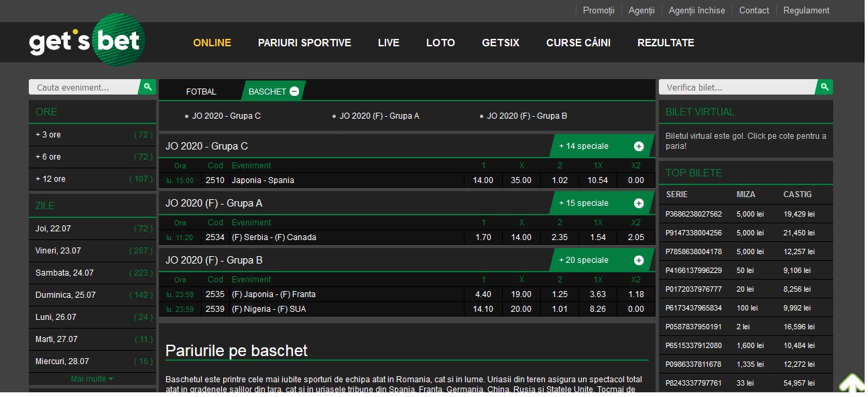Focus the Cauta eveniment search field
868x397 pixels.
coord(84,87)
